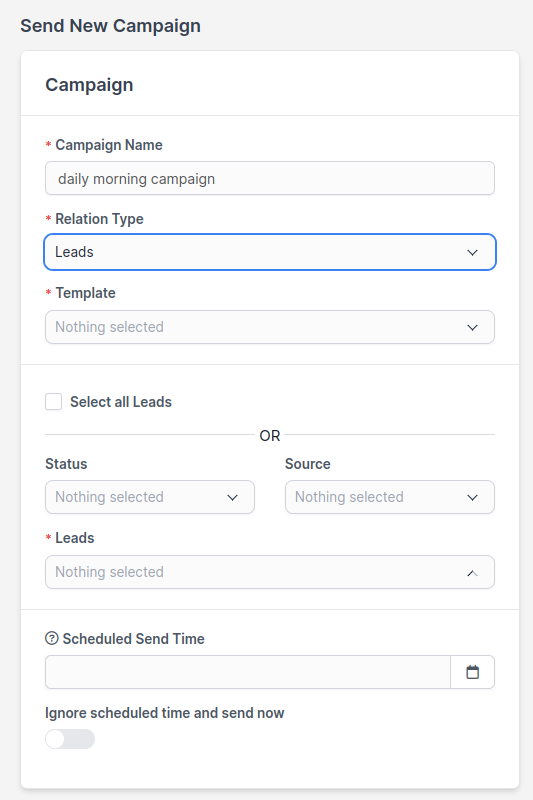
Task: Open the Relation Type dropdown set to Leads
Action: click(270, 252)
